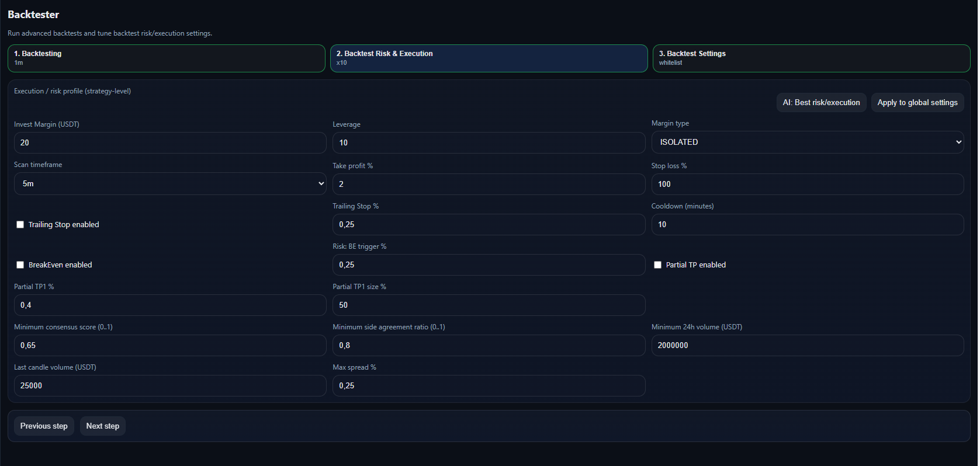
Task: Focus Minimum 24h volume (USDT) field
Action: (808, 346)
